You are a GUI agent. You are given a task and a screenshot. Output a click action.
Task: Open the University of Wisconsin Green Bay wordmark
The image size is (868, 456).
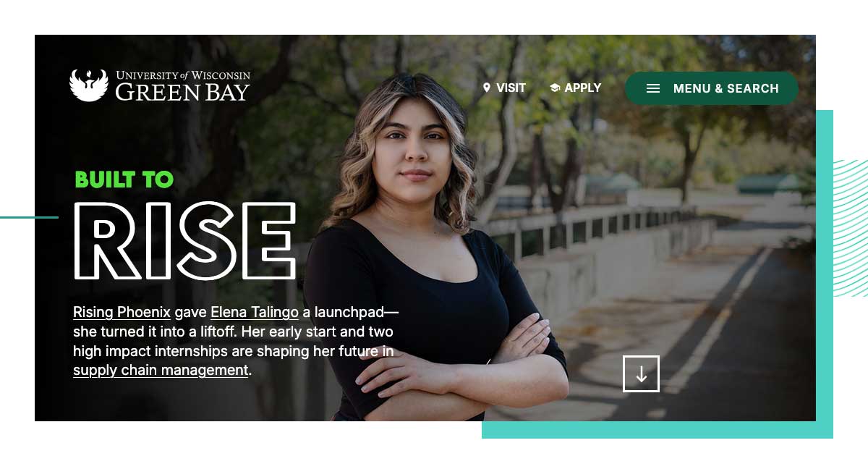pyautogui.click(x=182, y=85)
